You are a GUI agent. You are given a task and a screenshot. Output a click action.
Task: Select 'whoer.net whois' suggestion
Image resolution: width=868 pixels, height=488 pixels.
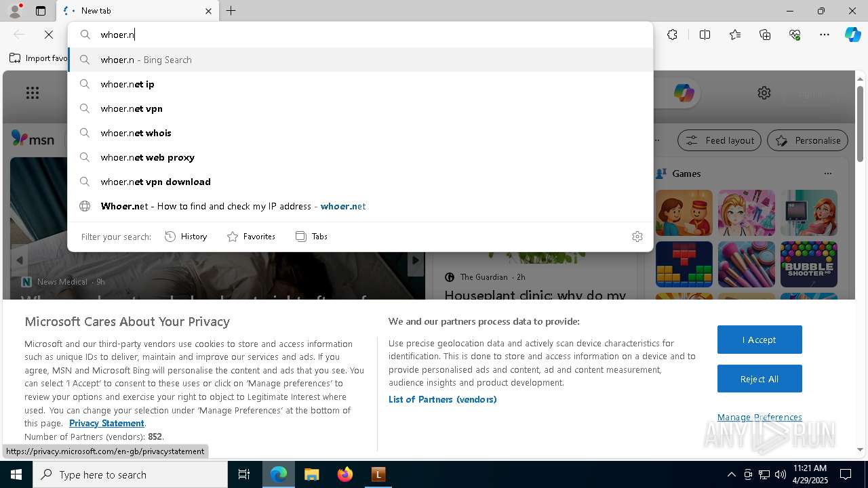click(360, 133)
